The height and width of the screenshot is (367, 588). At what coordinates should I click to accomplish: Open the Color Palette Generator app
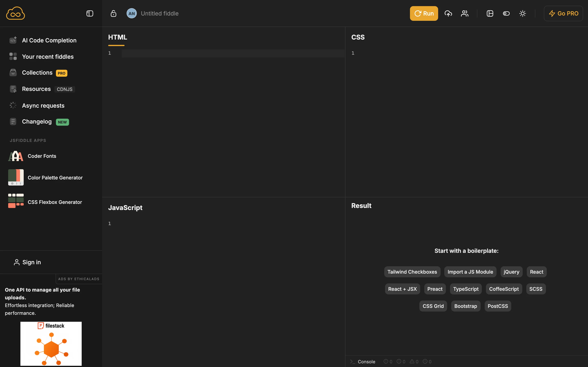(55, 177)
